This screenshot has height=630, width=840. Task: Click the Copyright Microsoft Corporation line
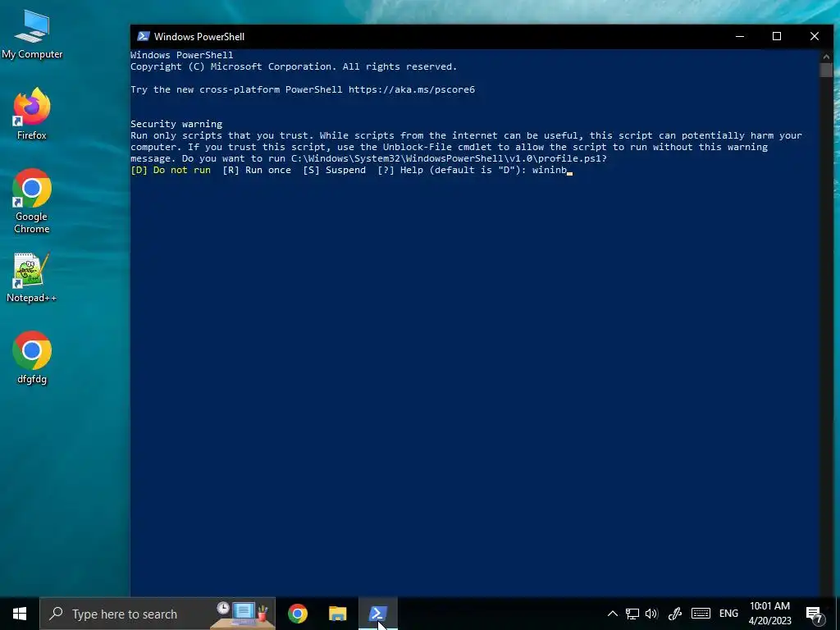[294, 66]
